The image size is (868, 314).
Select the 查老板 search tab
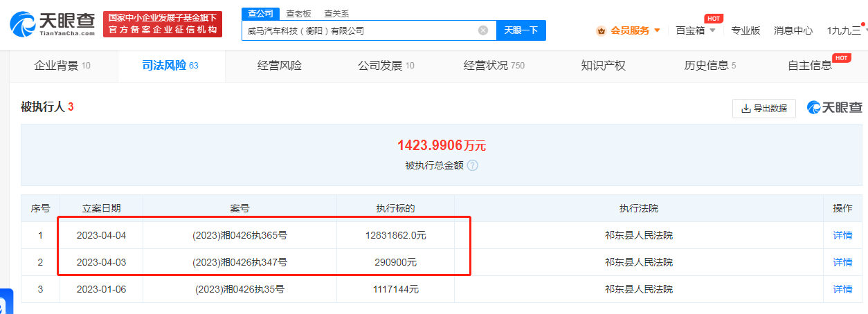tap(299, 13)
